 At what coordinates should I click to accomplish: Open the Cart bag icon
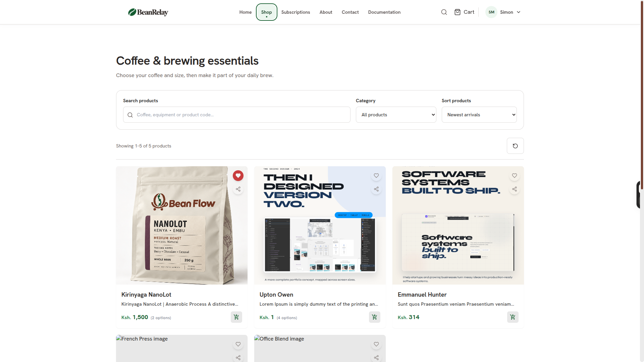coord(458,12)
